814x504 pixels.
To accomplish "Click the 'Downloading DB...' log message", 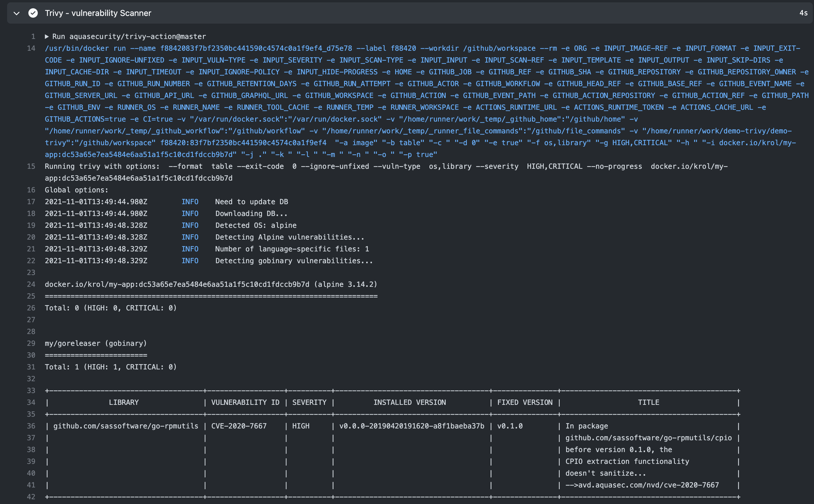I will click(x=251, y=214).
